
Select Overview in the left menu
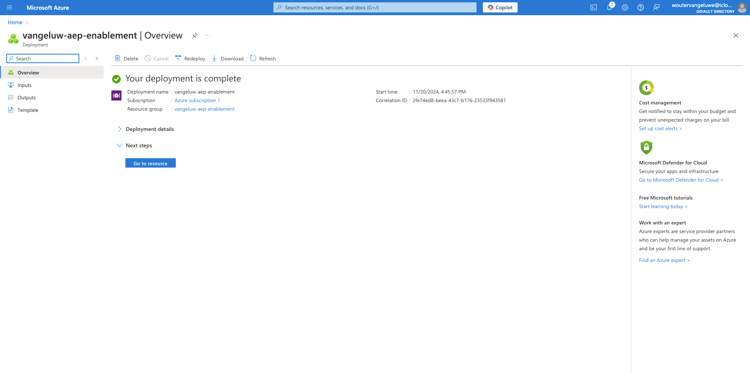(x=52, y=73)
